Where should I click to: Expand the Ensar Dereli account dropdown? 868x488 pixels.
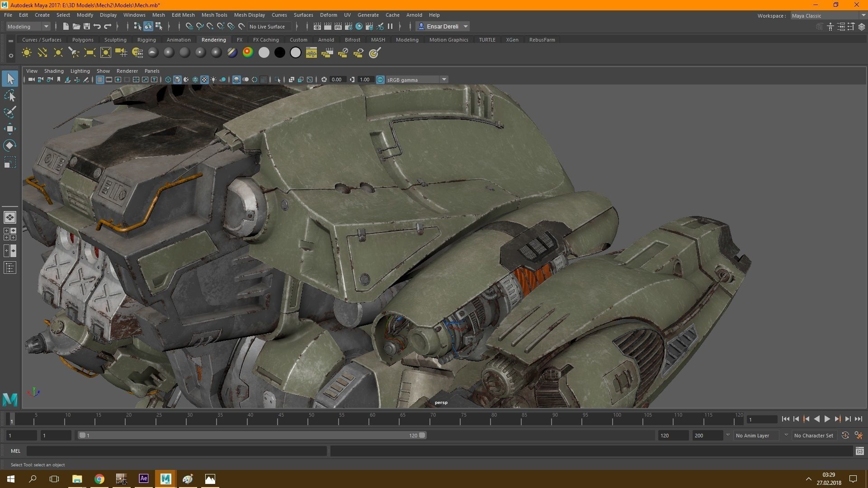tap(443, 27)
